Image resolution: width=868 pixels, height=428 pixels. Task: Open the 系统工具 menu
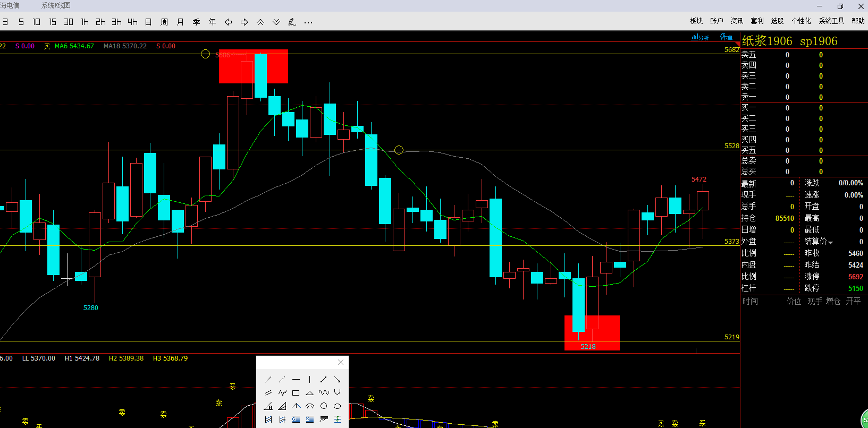[x=831, y=21]
